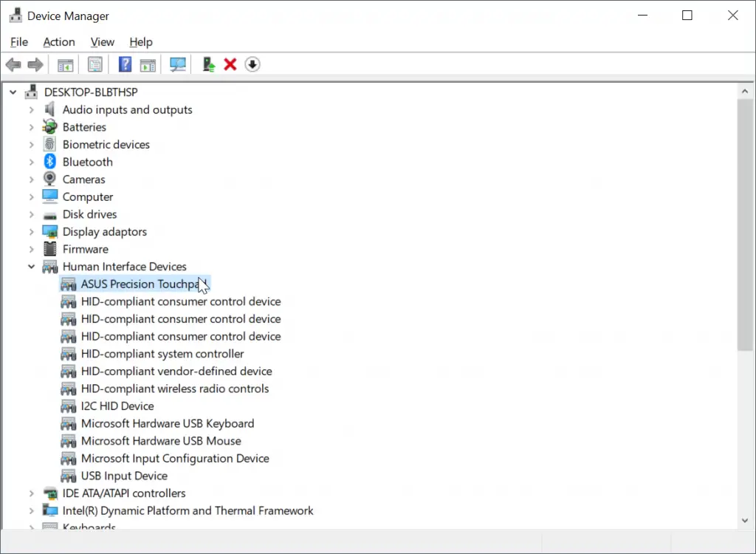Update the driver via toolbar icon

click(x=207, y=64)
